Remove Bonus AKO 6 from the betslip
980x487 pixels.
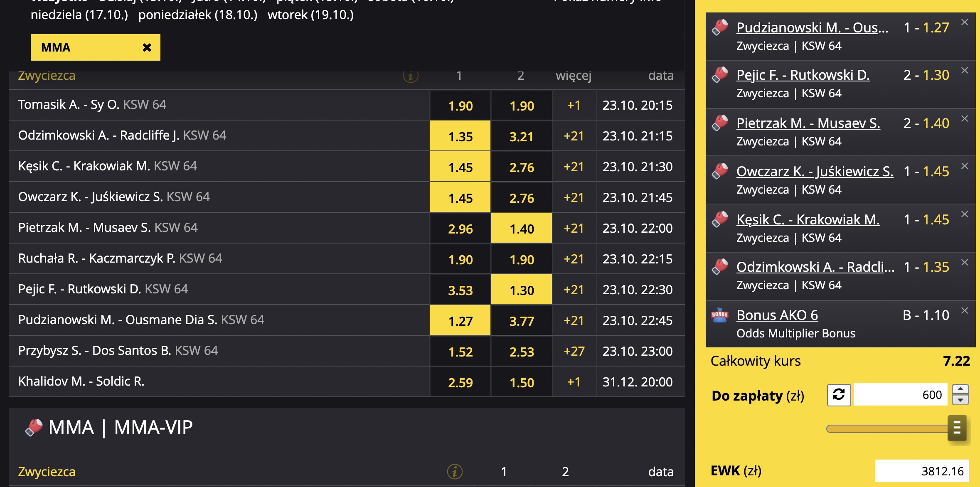(x=965, y=310)
